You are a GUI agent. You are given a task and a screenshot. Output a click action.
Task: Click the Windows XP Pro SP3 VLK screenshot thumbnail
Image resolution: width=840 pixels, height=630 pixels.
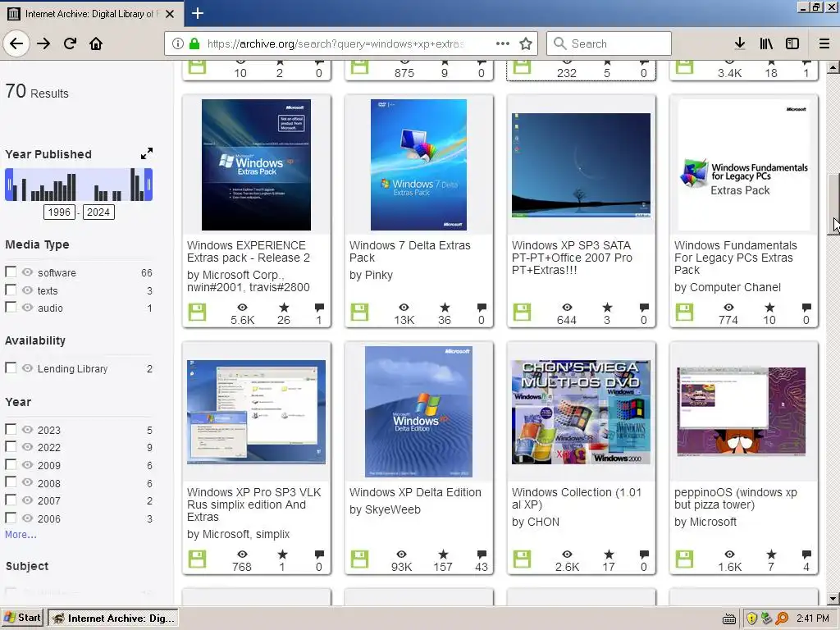pyautogui.click(x=256, y=412)
